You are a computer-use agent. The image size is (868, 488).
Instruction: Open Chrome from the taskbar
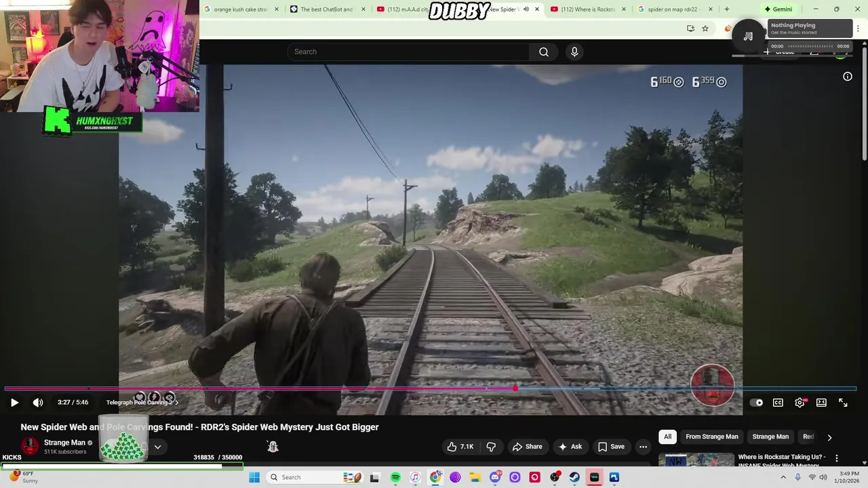(435, 477)
